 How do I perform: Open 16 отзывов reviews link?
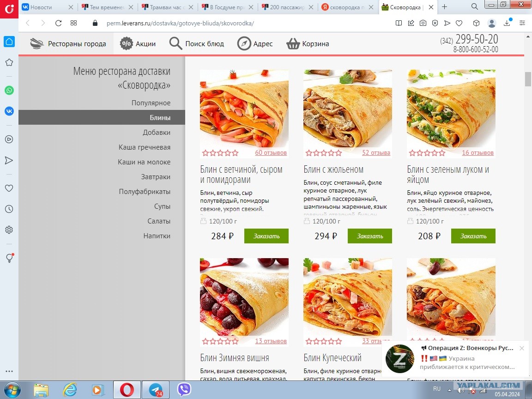tap(478, 153)
